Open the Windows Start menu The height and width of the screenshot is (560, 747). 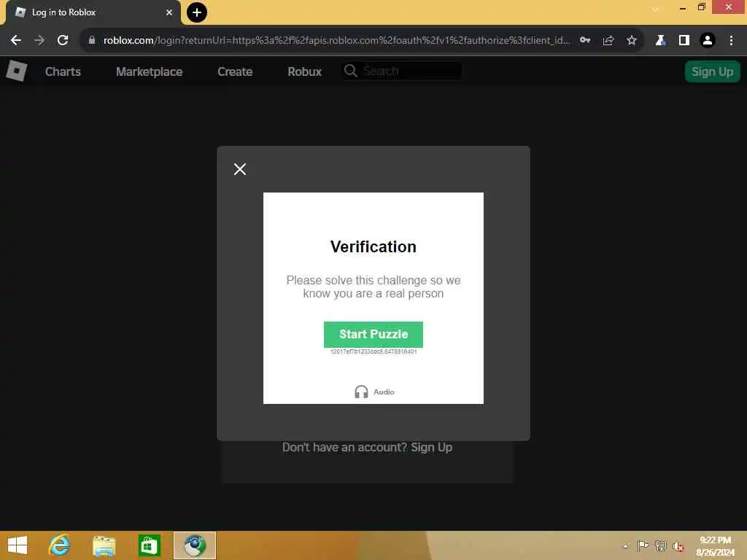point(18,545)
